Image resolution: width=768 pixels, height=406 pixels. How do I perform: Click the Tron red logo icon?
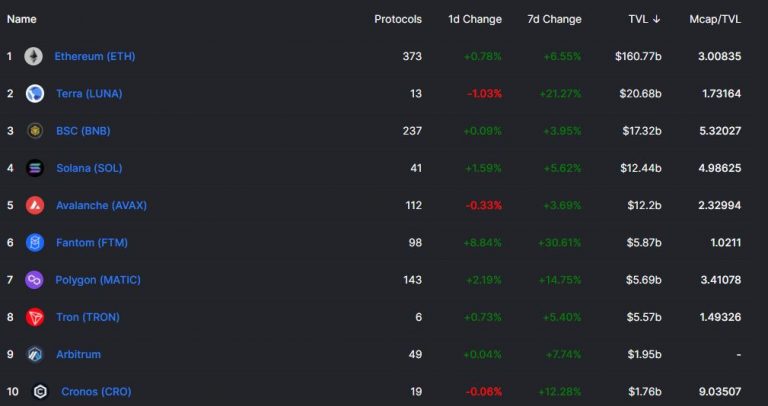34,317
